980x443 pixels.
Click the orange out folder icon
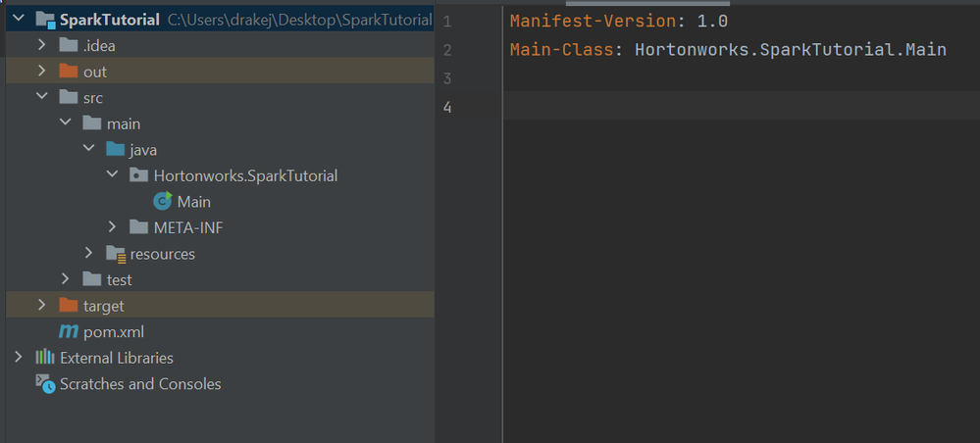pyautogui.click(x=68, y=72)
